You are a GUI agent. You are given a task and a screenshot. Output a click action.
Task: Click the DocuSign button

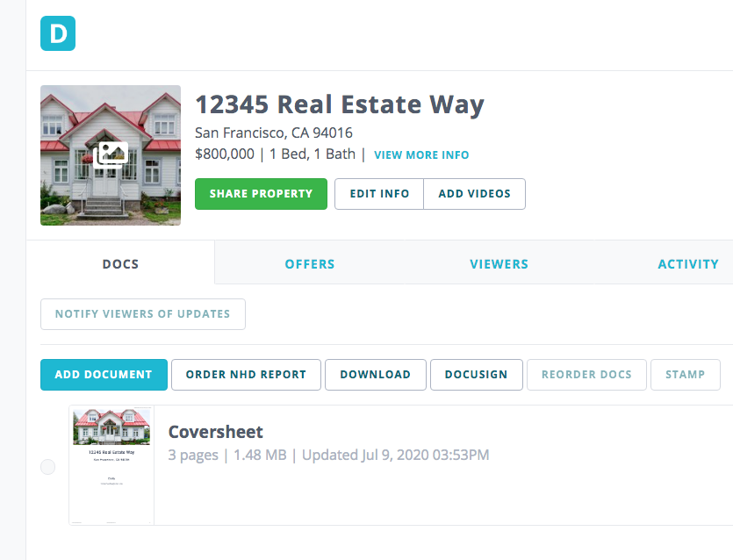[x=477, y=375]
